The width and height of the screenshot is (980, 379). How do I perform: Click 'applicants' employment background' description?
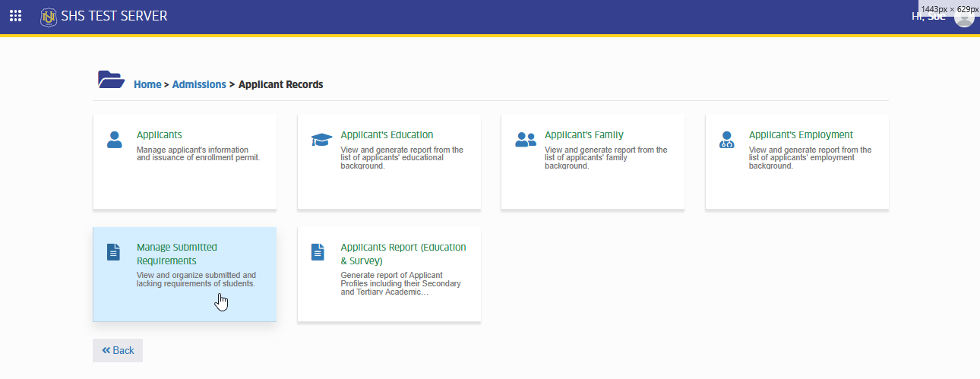(811, 157)
